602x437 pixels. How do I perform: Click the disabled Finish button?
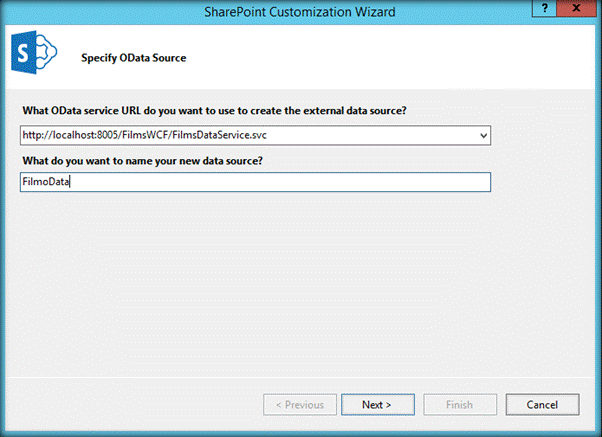pyautogui.click(x=460, y=404)
